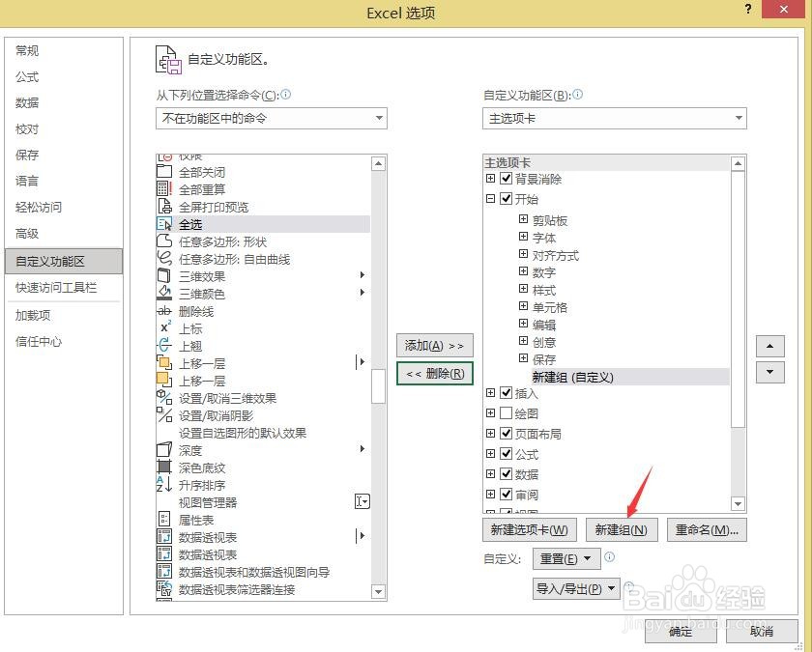The height and width of the screenshot is (652, 812).
Task: Click the 上标 superscript icon
Action: tap(165, 327)
